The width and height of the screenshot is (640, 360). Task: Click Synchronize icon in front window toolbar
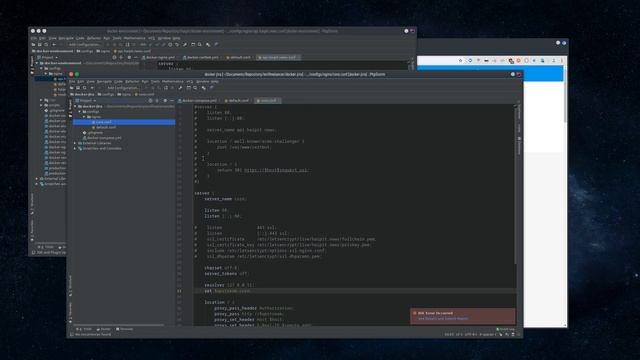coord(84,88)
